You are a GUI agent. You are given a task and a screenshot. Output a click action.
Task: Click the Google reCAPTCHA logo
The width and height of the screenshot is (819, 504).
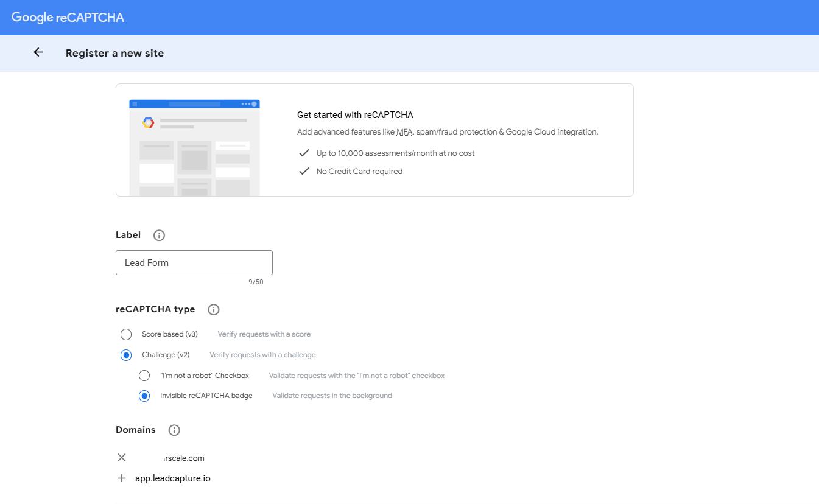(68, 18)
